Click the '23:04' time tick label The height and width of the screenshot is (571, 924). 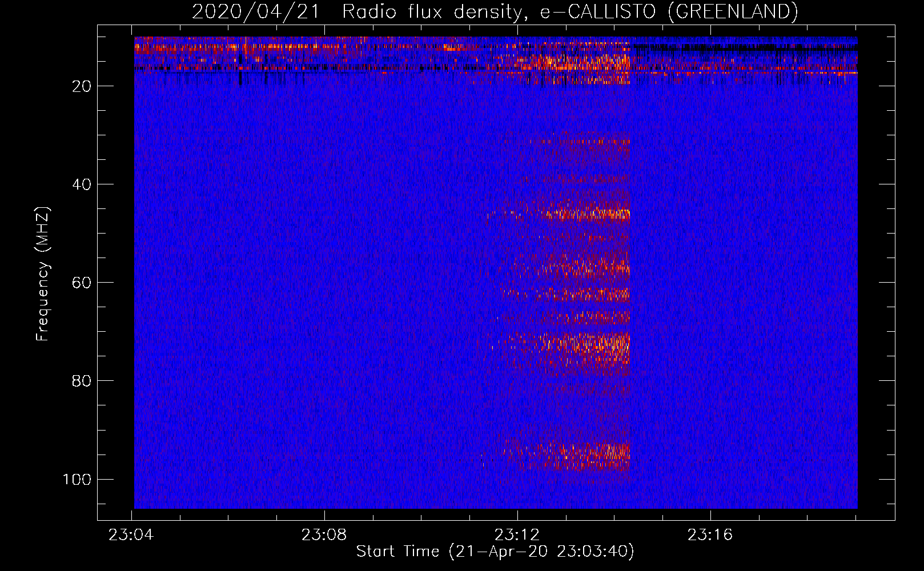point(131,535)
